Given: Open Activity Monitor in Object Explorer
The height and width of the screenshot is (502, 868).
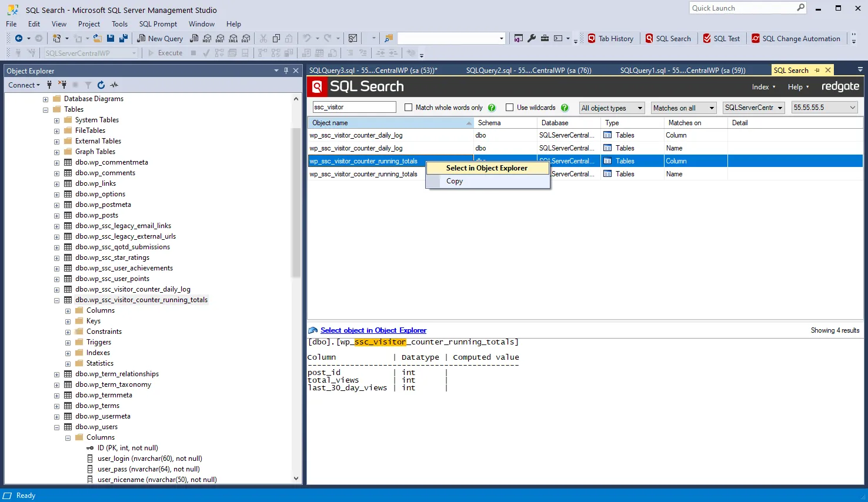Looking at the screenshot, I should point(114,85).
